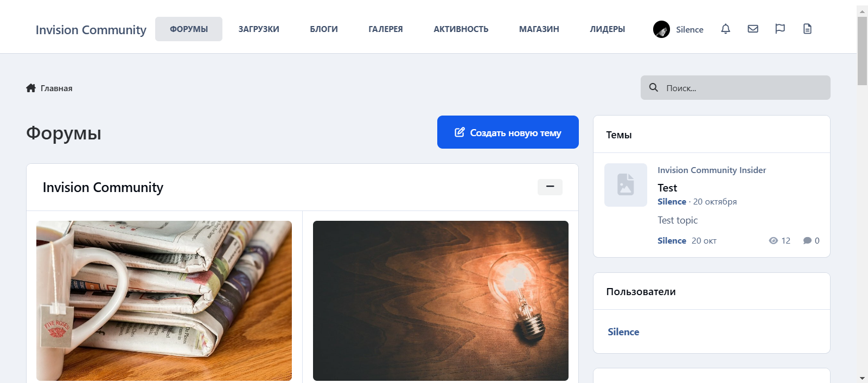The height and width of the screenshot is (383, 868).
Task: Open the notifications bell icon
Action: (725, 29)
